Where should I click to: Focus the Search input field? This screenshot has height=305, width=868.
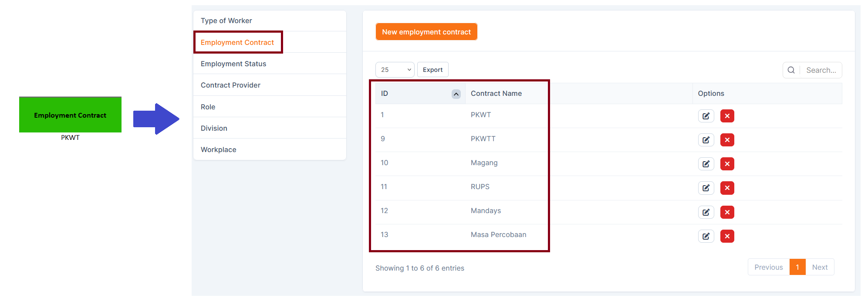coord(821,70)
